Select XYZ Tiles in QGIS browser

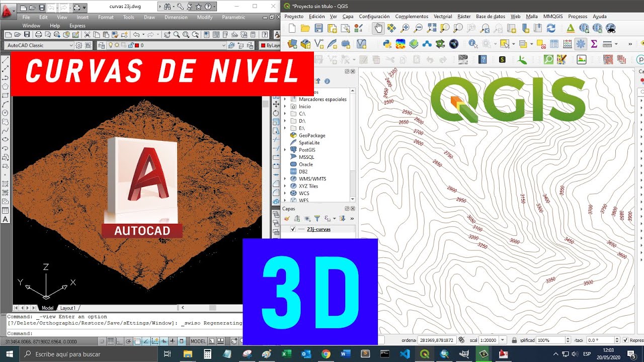(x=308, y=186)
